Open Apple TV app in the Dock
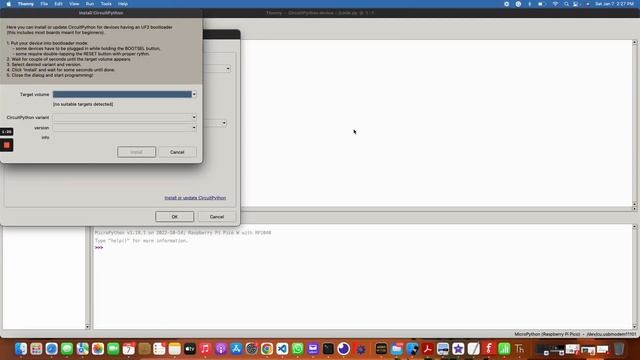The width and height of the screenshot is (640, 360). click(x=190, y=349)
